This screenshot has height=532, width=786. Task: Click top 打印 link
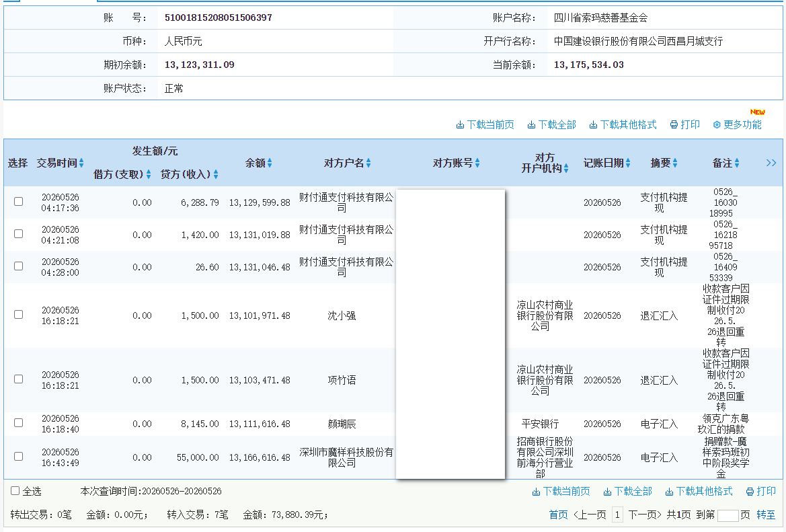pyautogui.click(x=691, y=125)
